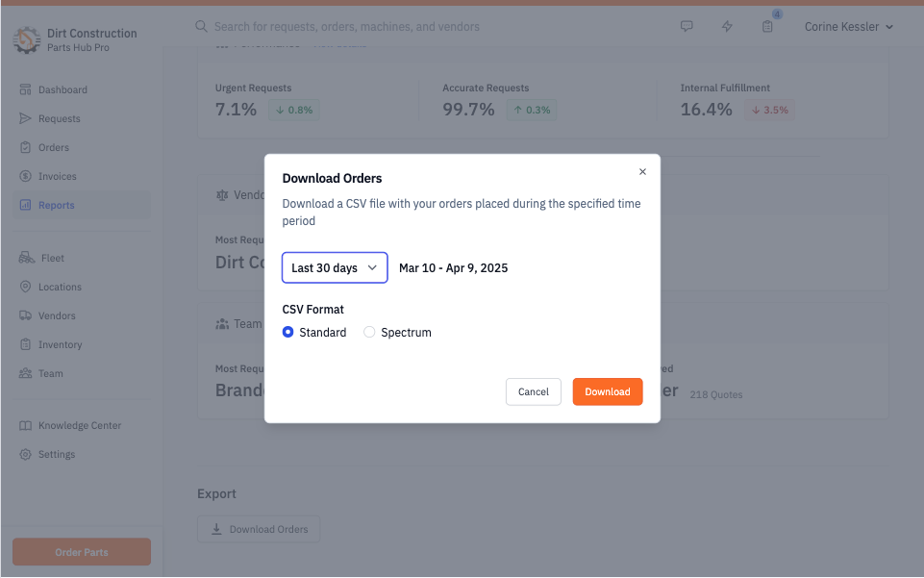This screenshot has width=924, height=578.
Task: Click the Fleet icon in sidebar
Action: coord(26,258)
